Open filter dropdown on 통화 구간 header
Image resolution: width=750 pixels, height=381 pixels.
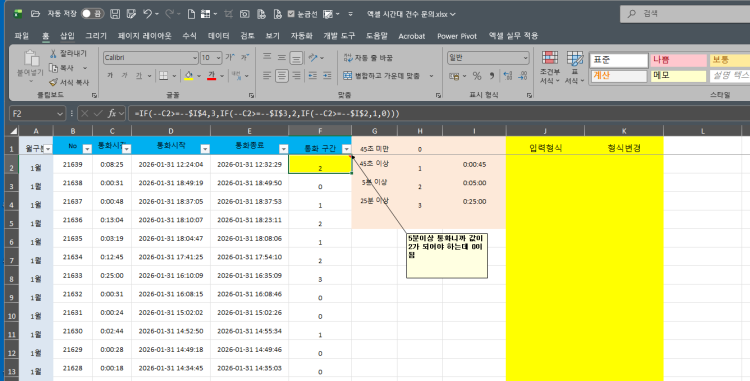coord(346,149)
